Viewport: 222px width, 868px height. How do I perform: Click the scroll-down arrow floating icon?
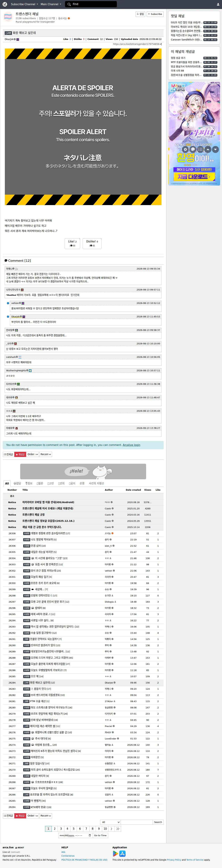216,149
